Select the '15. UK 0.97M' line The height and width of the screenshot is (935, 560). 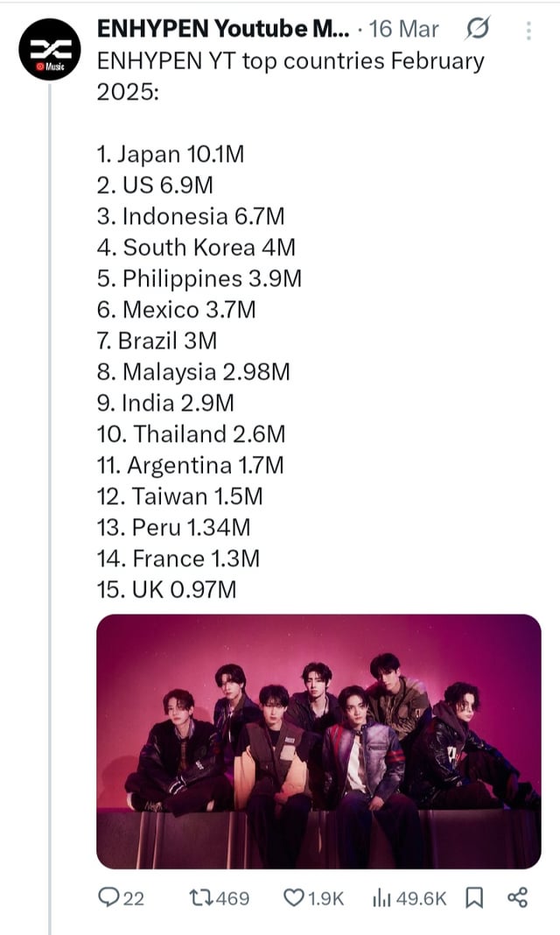(x=166, y=589)
